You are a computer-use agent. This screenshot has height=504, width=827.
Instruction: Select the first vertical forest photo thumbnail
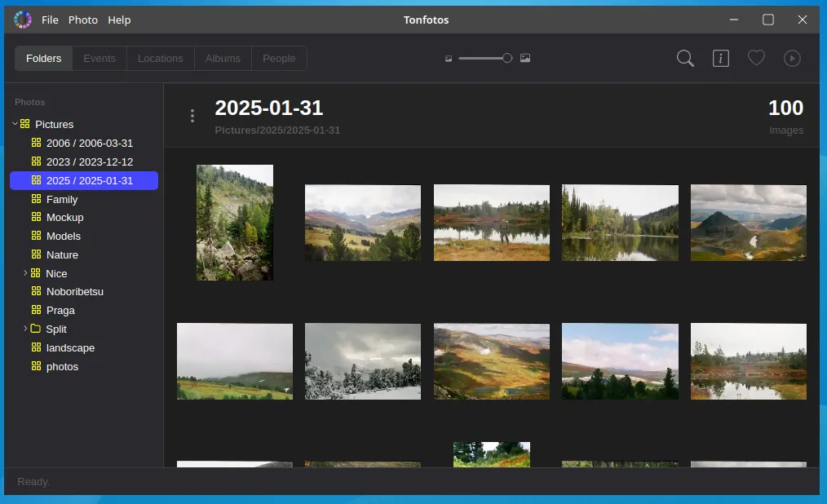235,223
